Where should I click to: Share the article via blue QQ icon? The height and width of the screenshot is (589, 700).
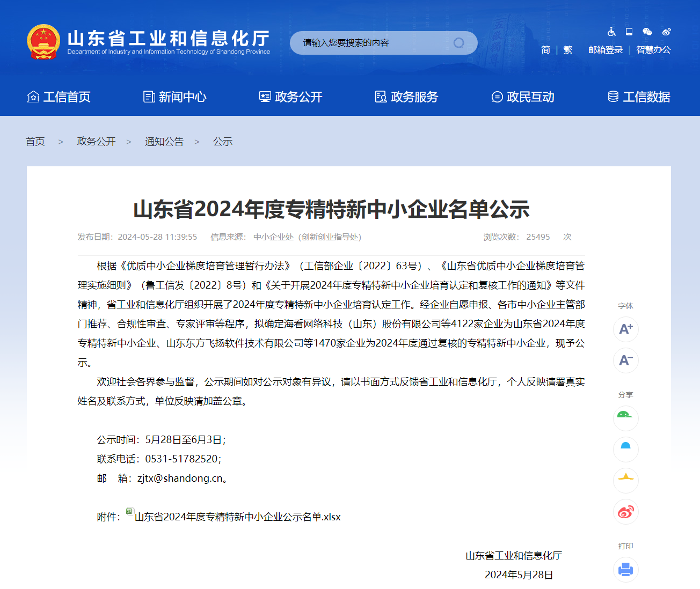(x=625, y=449)
